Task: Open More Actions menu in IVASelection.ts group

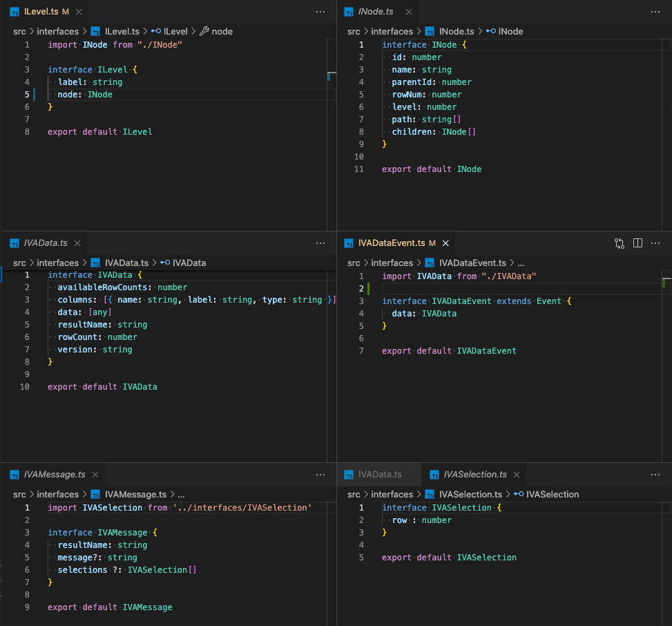Action: click(x=655, y=475)
